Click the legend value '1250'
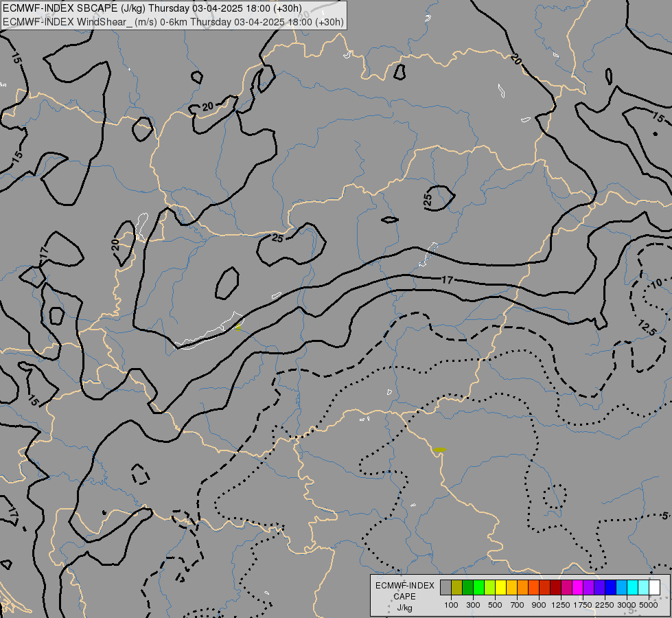Viewport: 672px width, 618px height. point(561,605)
